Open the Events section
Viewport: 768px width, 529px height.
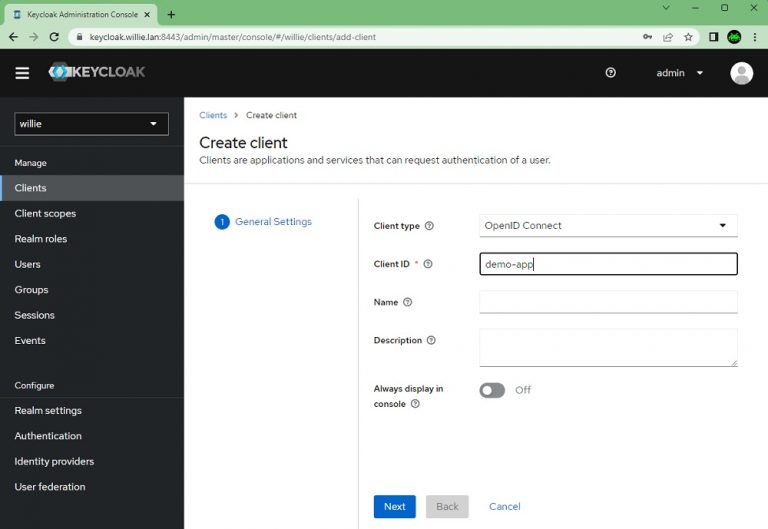click(x=92, y=341)
